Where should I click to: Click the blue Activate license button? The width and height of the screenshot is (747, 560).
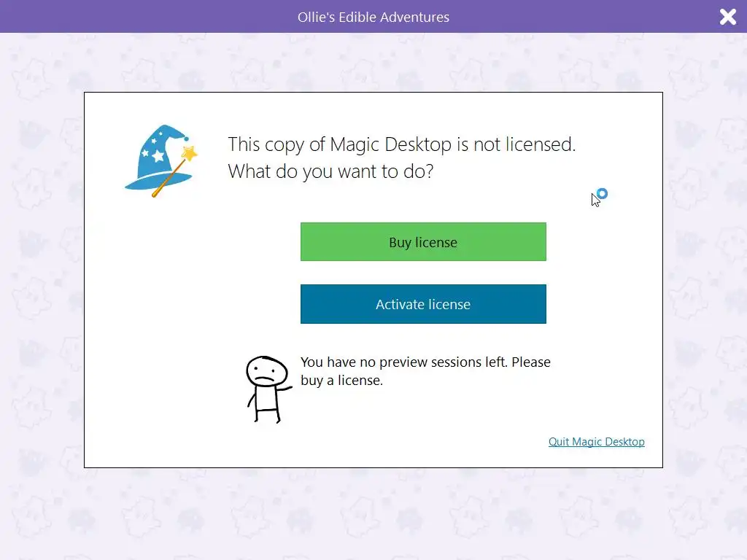(x=423, y=304)
